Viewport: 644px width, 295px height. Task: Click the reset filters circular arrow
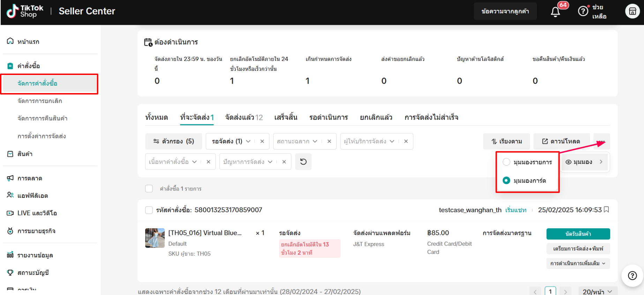coord(303,162)
